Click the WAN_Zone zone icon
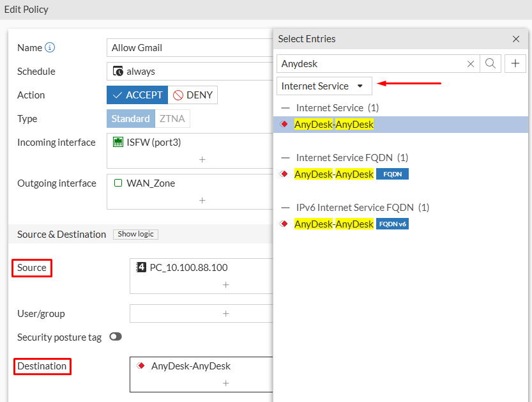Screen dimensions: 532x402 click(x=117, y=183)
